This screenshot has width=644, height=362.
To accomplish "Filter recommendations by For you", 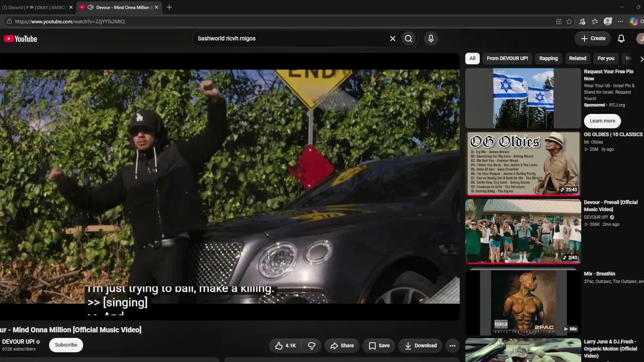I will coord(606,58).
